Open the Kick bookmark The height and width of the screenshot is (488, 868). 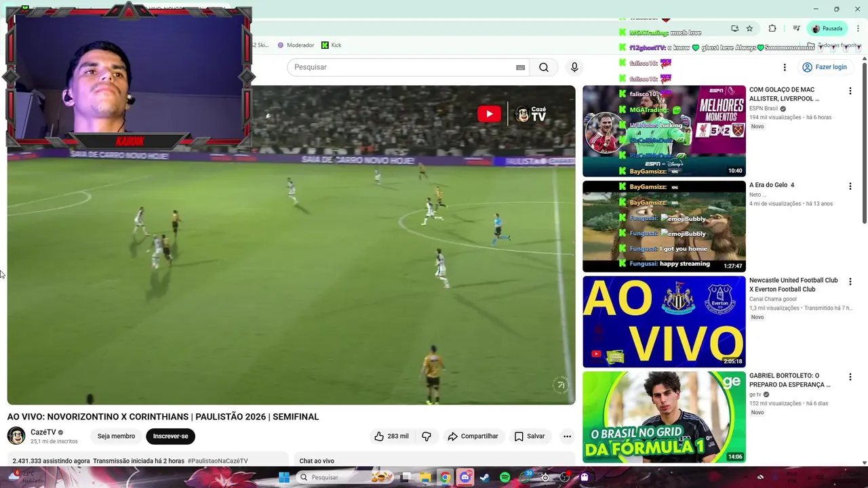pyautogui.click(x=331, y=45)
